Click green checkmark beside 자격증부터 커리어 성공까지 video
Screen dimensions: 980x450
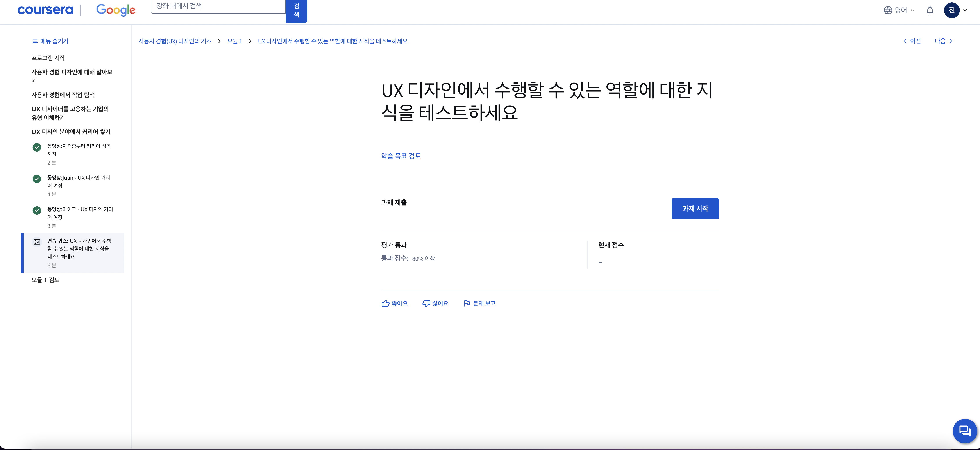point(37,147)
